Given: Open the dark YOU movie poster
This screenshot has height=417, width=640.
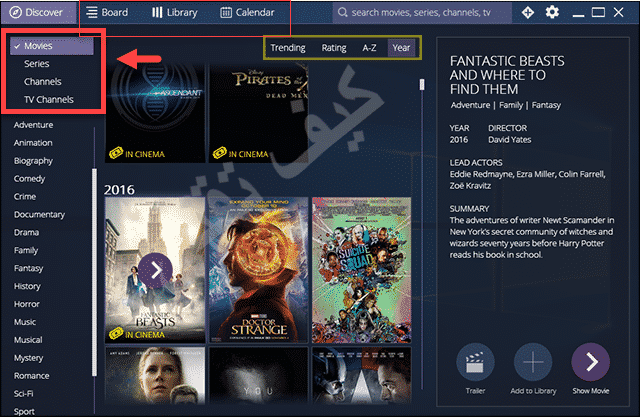Looking at the screenshot, I should coord(258,375).
